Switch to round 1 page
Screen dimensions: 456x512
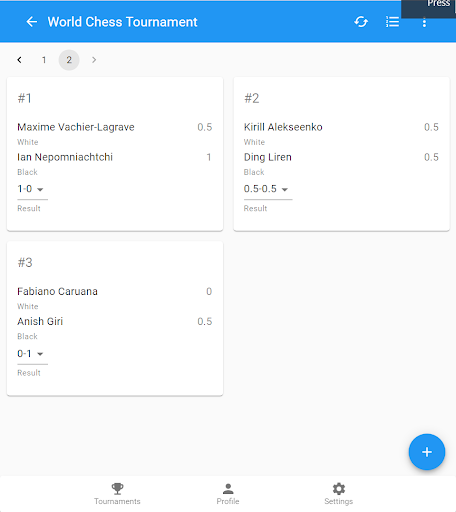point(44,60)
